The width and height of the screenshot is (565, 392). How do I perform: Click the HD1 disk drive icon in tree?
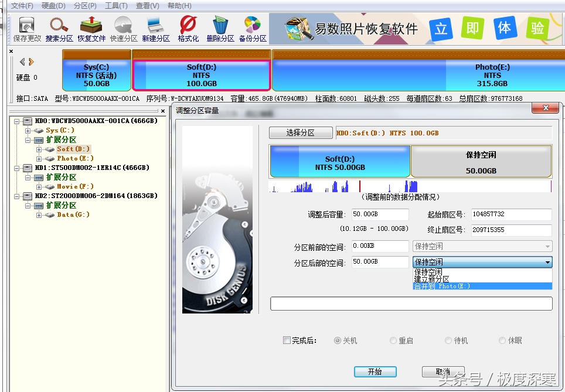pos(28,168)
